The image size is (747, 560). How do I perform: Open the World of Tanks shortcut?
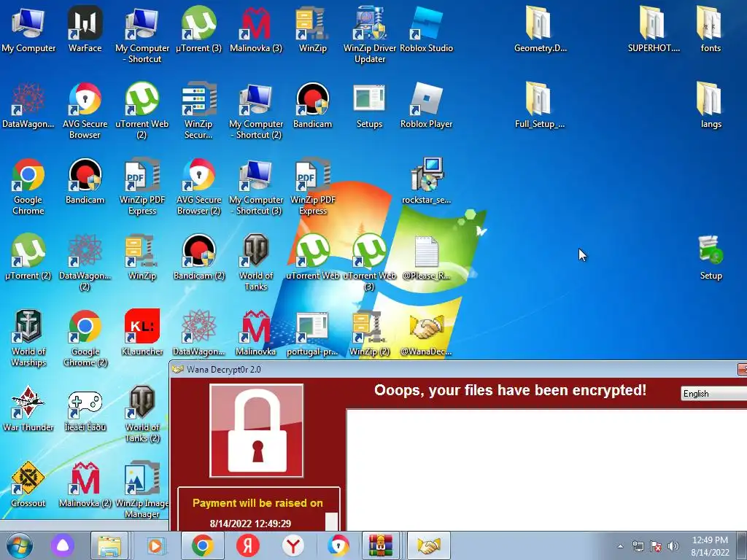pos(256,262)
